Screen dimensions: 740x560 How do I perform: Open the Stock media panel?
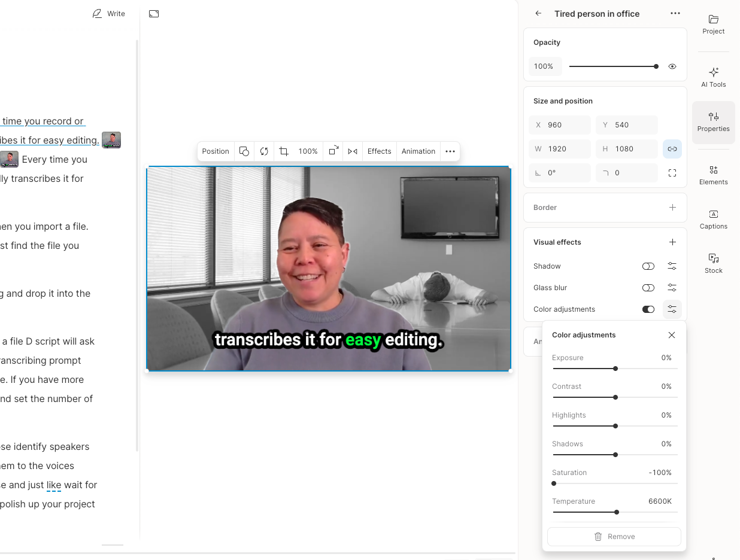tap(713, 263)
